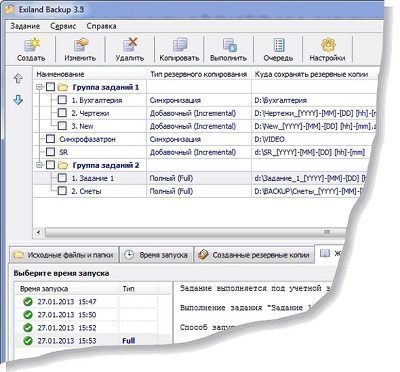The image size is (400, 372).
Task: Check the 1. Бухгалтерия task checkbox
Action: [x=62, y=100]
